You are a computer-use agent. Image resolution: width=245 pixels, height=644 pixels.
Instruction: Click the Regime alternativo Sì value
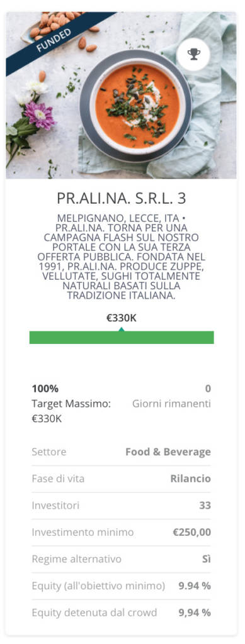click(207, 559)
